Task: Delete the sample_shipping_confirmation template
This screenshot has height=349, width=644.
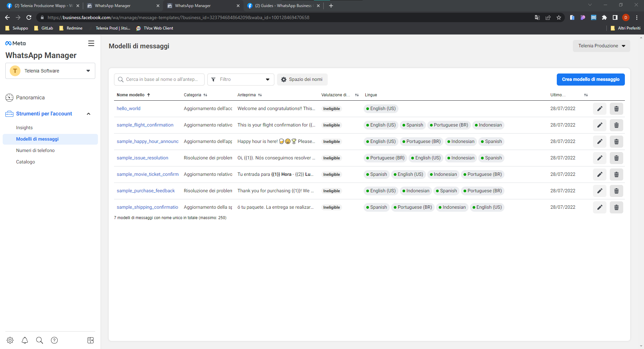Action: pos(616,207)
